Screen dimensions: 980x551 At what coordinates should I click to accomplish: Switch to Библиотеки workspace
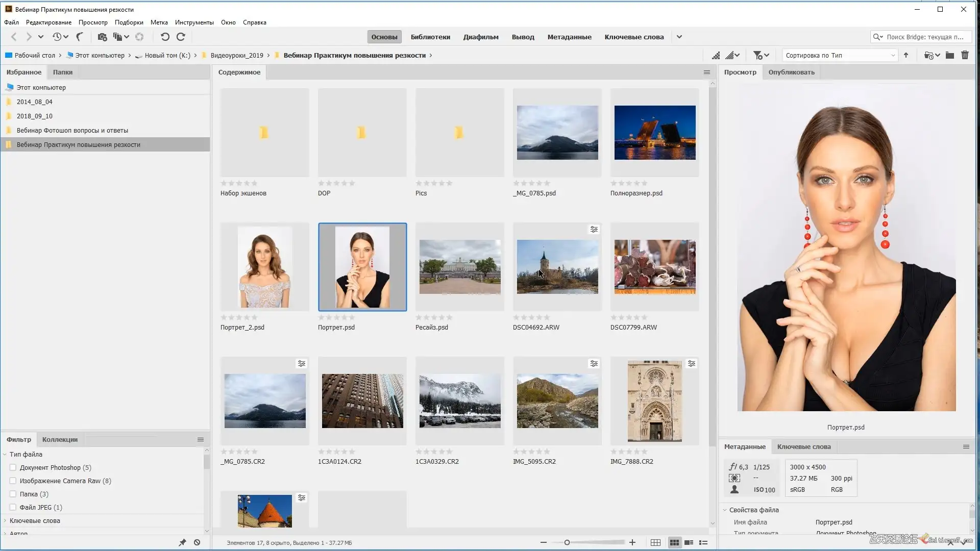click(x=430, y=37)
